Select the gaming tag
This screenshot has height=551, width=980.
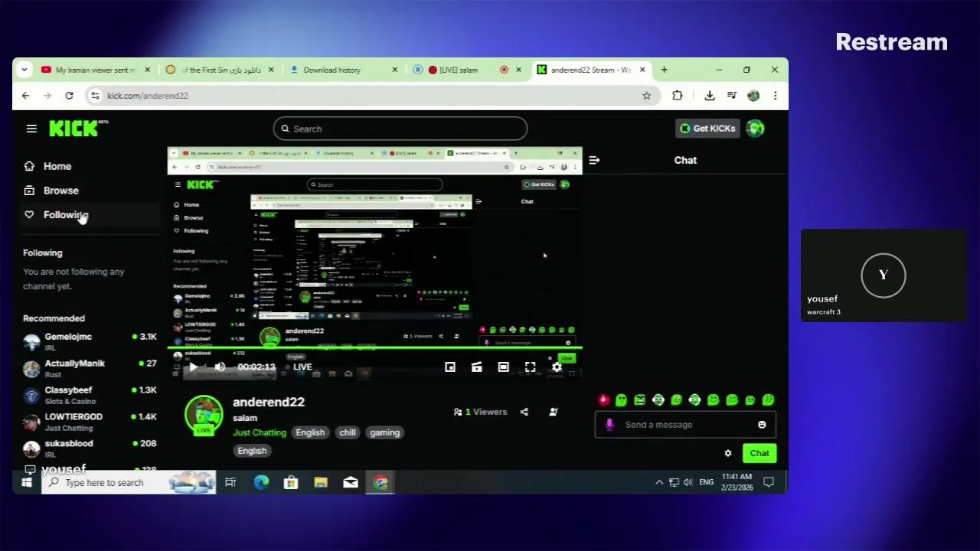click(385, 432)
